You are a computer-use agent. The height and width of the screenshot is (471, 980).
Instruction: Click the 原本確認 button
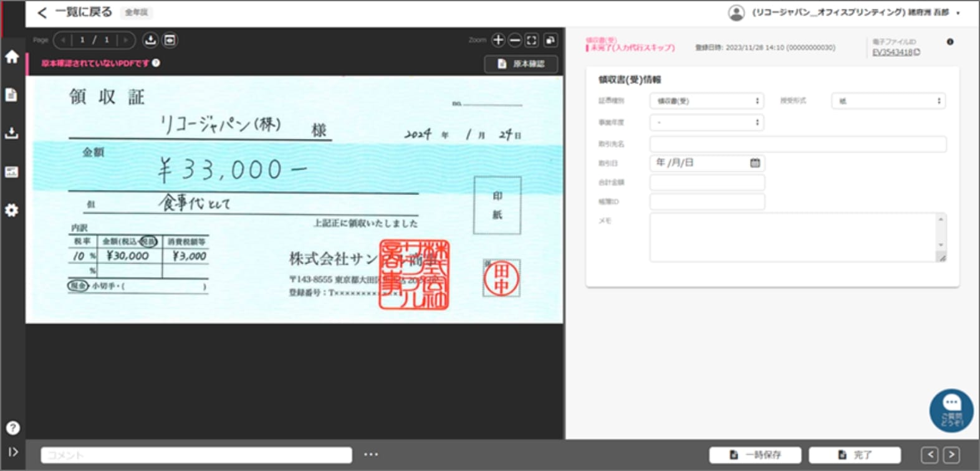click(521, 64)
